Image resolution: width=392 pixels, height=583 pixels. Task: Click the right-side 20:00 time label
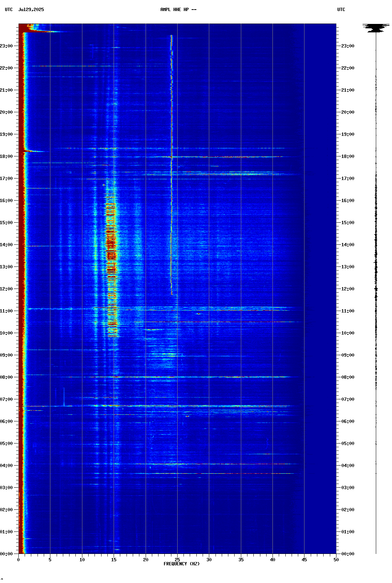(x=348, y=112)
